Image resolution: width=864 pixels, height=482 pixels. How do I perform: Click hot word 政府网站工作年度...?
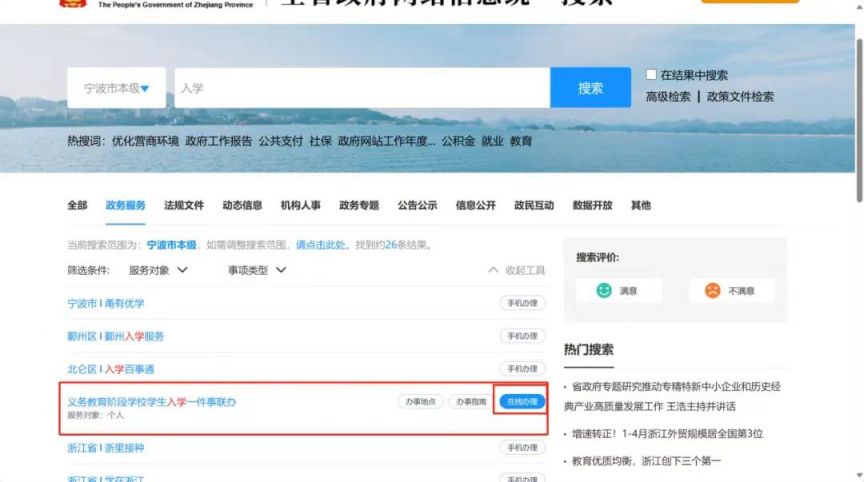[387, 141]
